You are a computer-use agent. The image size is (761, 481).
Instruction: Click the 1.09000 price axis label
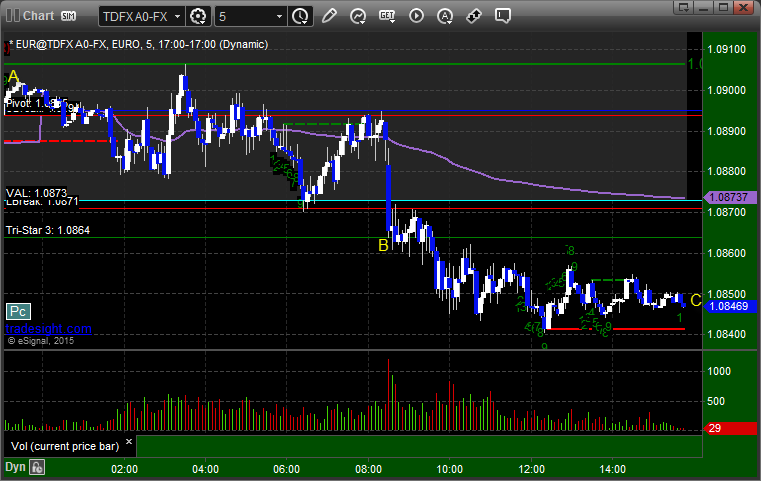click(727, 90)
